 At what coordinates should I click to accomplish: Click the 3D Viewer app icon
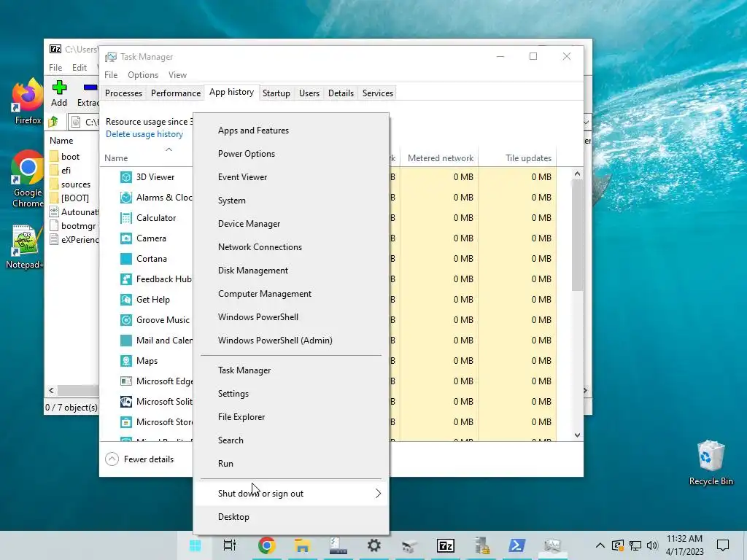click(125, 177)
